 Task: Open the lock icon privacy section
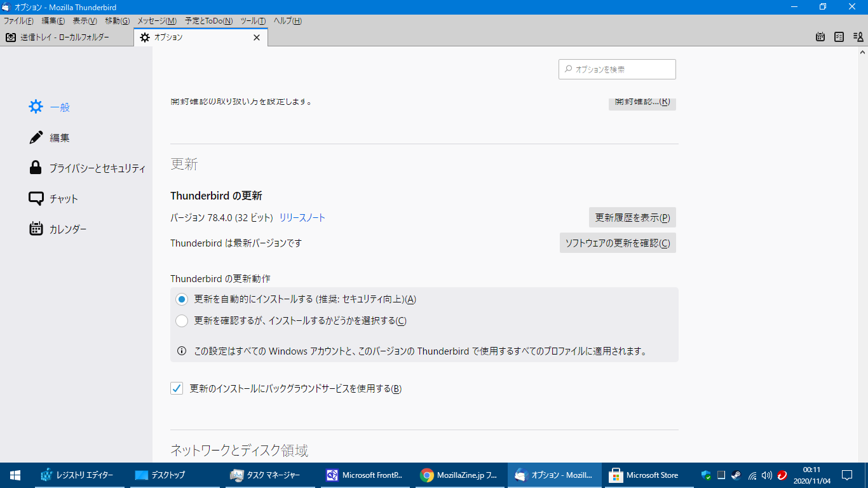[36, 168]
